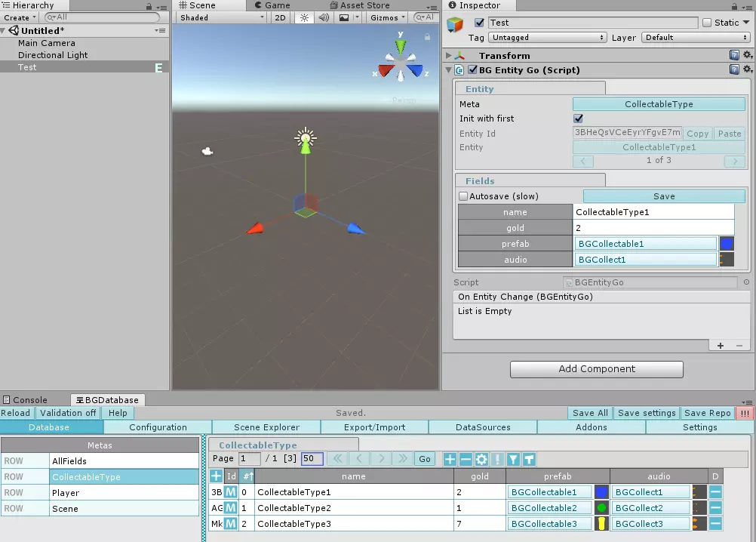This screenshot has width=756, height=542.
Task: Open the gear settings icon in the BGDatabase toolbar
Action: (x=481, y=459)
